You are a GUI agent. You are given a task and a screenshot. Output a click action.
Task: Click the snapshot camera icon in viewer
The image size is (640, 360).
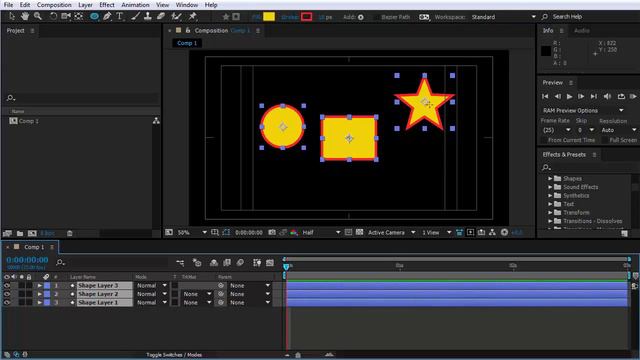pos(272,232)
